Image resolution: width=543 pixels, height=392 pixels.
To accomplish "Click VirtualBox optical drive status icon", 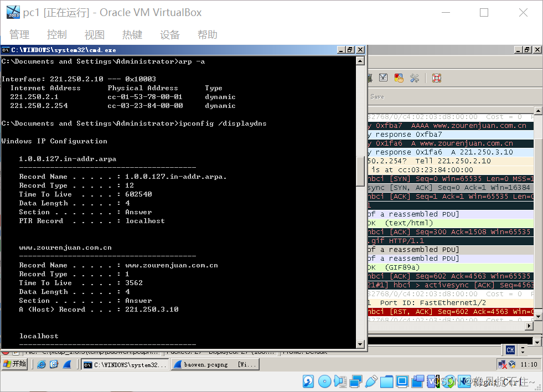I will 324,381.
